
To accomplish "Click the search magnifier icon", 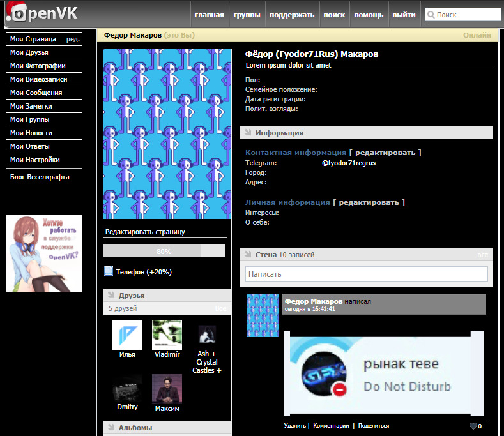I will (x=431, y=15).
